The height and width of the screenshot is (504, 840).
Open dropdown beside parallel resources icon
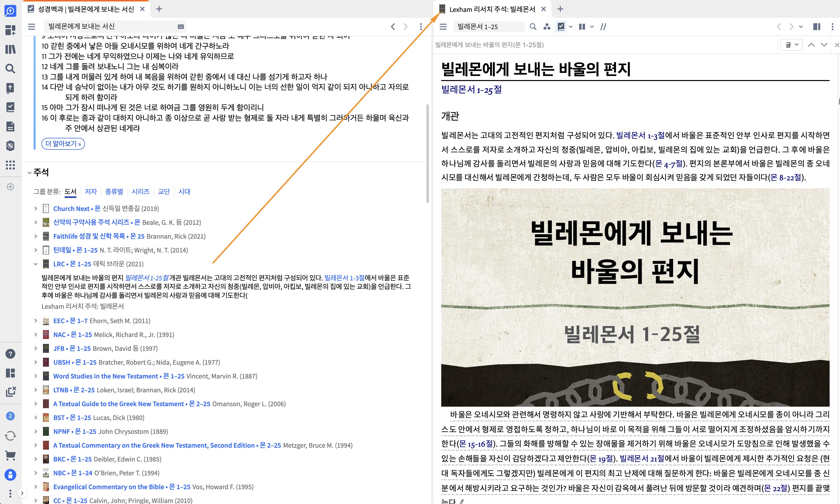(x=592, y=26)
